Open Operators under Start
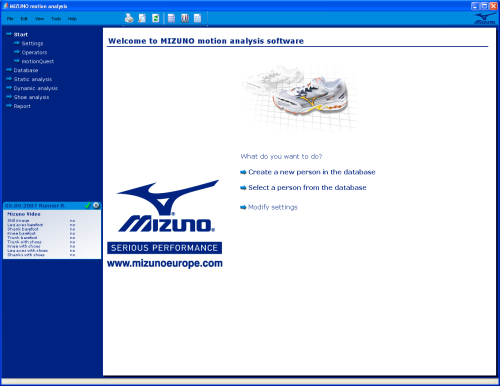This screenshot has width=500, height=386. click(x=34, y=52)
